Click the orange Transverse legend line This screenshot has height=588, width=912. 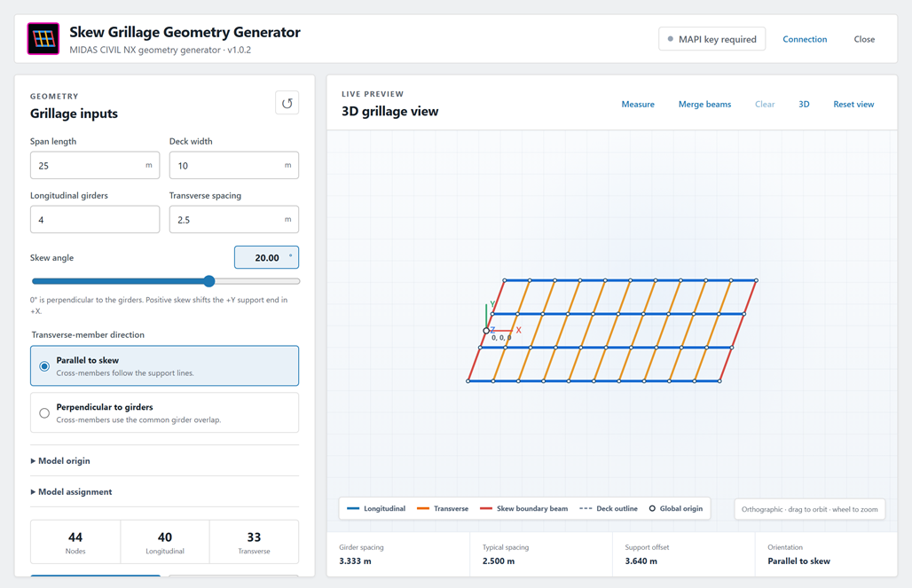pos(423,508)
